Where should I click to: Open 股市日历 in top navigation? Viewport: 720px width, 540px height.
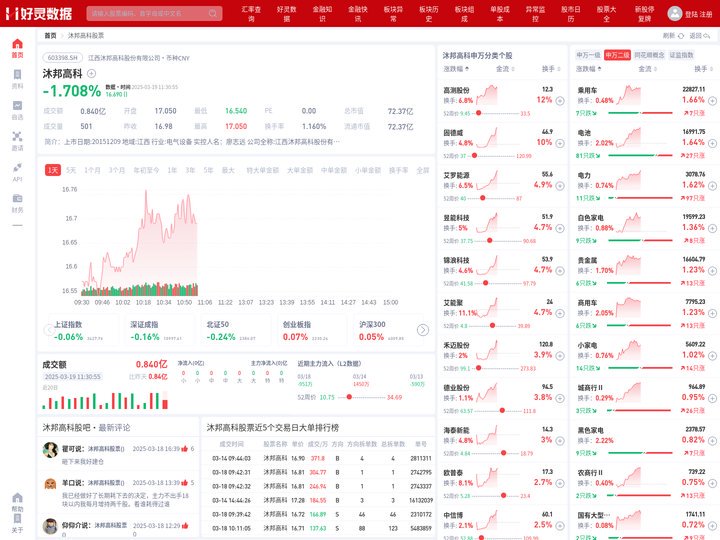[x=571, y=14]
